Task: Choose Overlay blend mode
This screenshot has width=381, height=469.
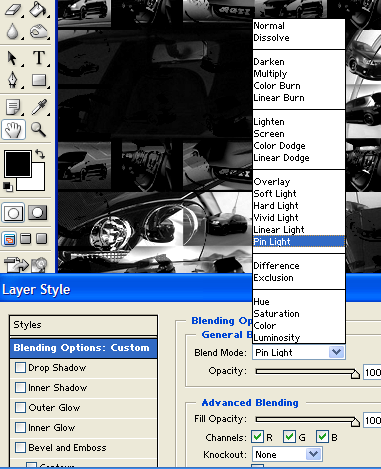Action: click(x=299, y=182)
